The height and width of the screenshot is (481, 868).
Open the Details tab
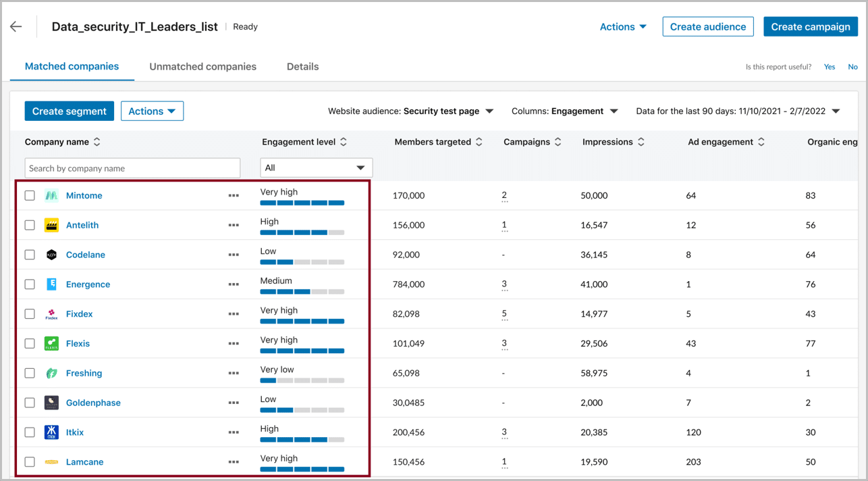click(x=302, y=66)
